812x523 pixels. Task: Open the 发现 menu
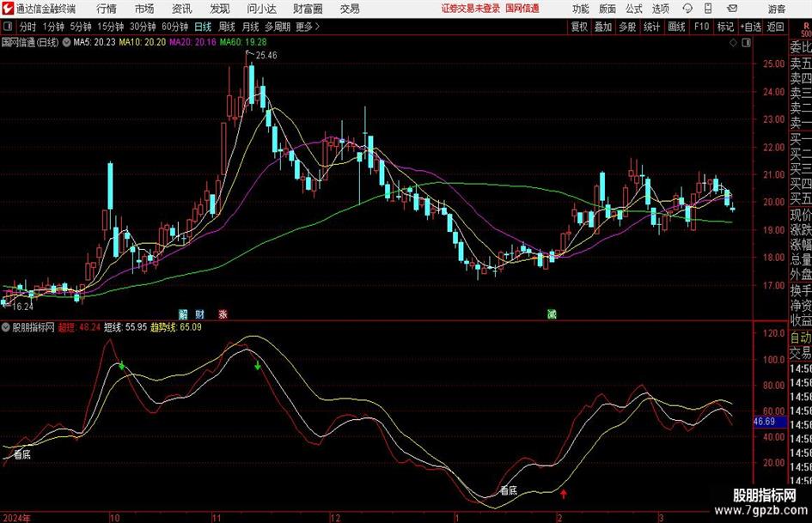pyautogui.click(x=220, y=9)
